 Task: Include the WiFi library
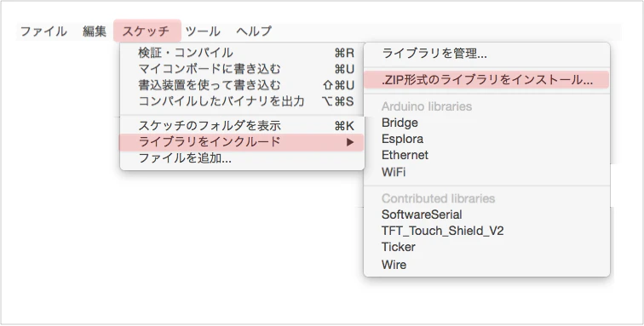click(486, 172)
